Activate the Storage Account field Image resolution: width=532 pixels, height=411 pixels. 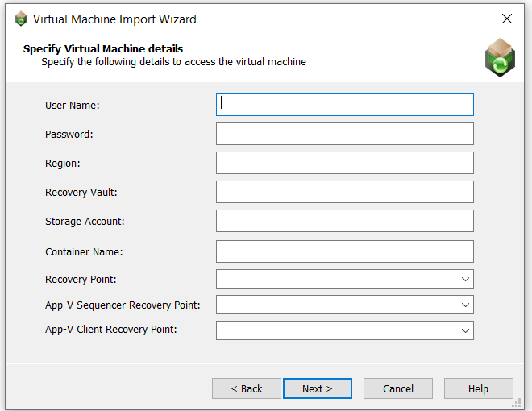[x=344, y=221]
